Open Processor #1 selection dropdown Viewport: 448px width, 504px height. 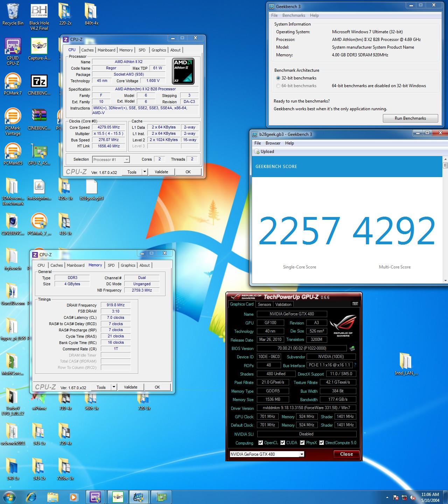click(111, 160)
